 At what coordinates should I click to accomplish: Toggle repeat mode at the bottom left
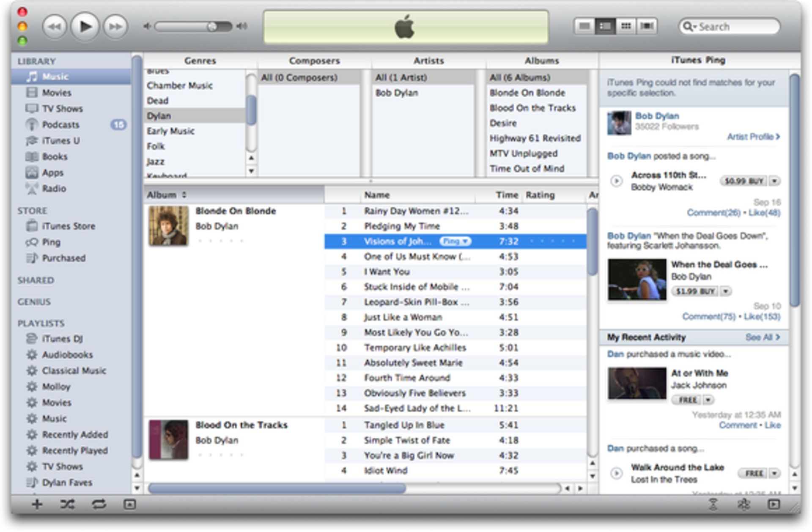[99, 505]
